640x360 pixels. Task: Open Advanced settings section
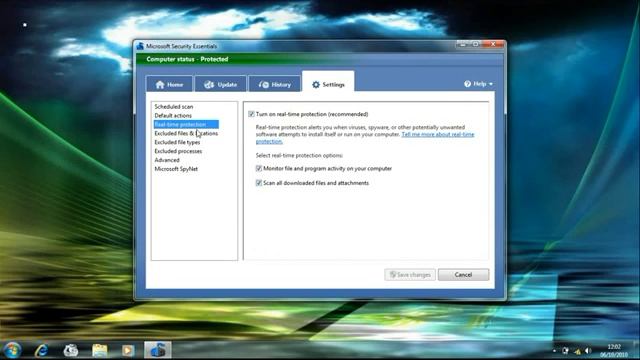click(x=167, y=160)
